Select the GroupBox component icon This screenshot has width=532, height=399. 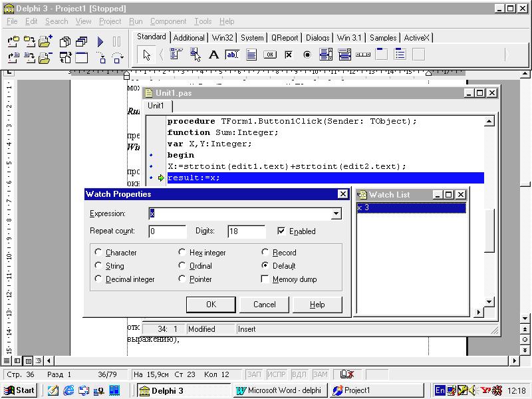coord(381,54)
